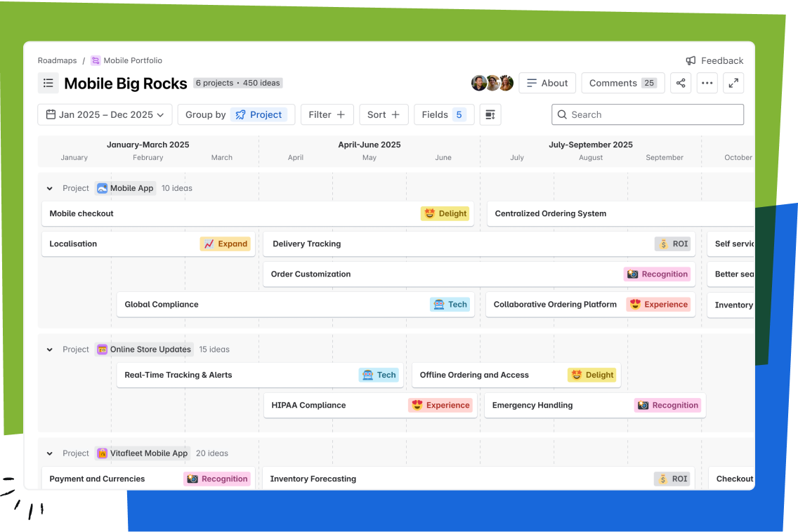Click Delight tag on Offline Ordering and Access
The image size is (798, 532).
[x=592, y=375]
